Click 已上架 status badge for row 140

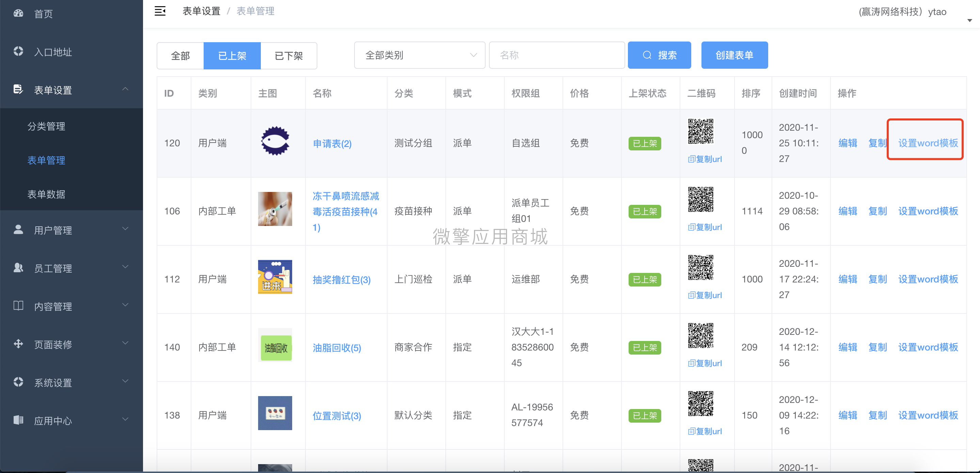(645, 347)
